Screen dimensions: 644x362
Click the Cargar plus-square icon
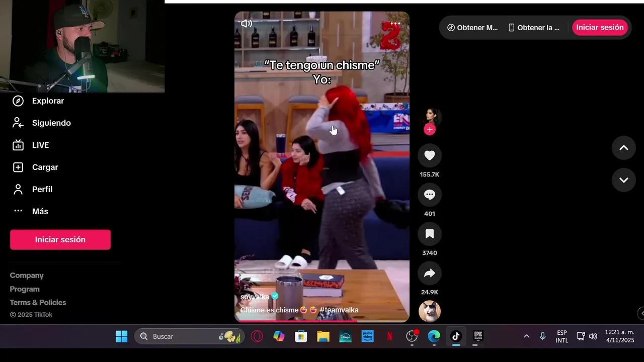point(18,167)
